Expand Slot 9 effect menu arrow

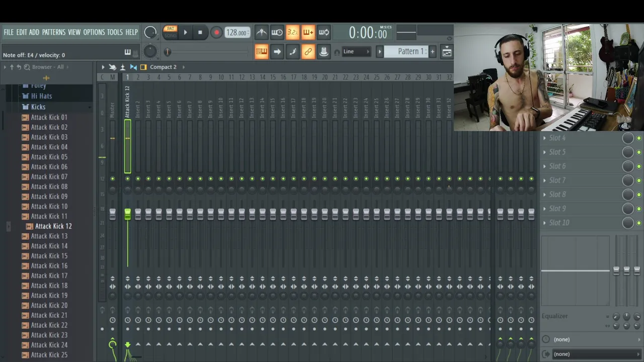click(544, 208)
